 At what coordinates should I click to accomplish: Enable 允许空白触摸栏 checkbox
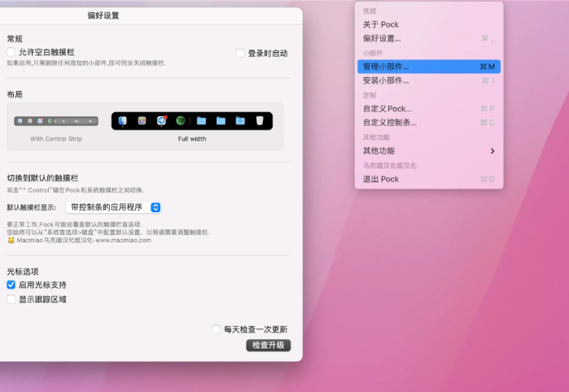coord(11,52)
